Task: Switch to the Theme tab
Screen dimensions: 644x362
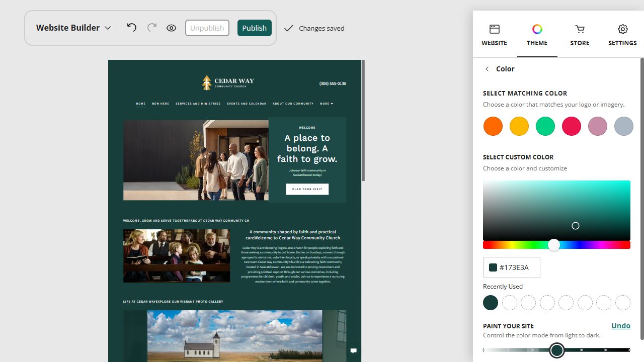Action: (x=537, y=35)
